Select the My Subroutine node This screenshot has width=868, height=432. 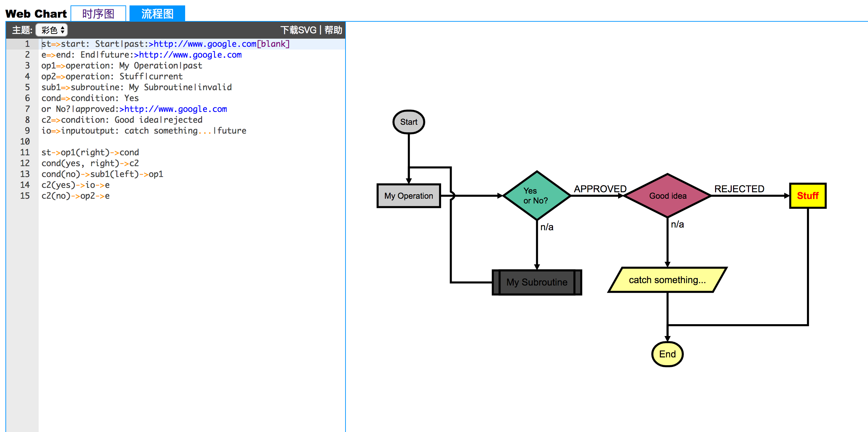pyautogui.click(x=537, y=282)
